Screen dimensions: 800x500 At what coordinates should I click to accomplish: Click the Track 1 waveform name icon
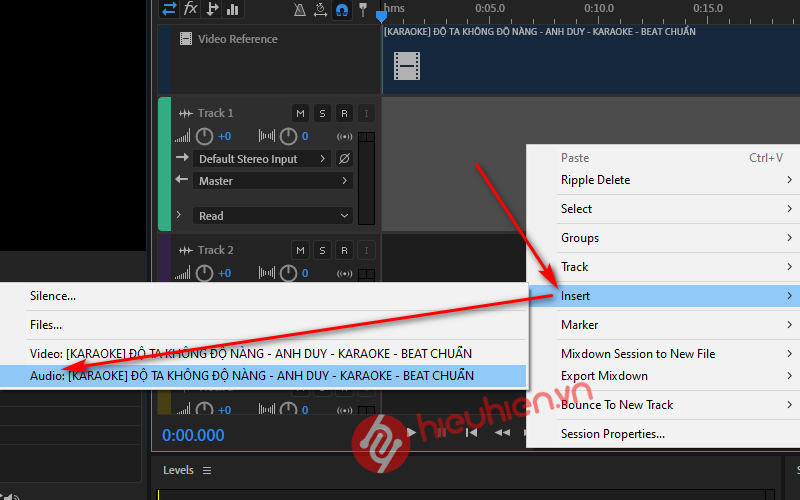pyautogui.click(x=186, y=113)
